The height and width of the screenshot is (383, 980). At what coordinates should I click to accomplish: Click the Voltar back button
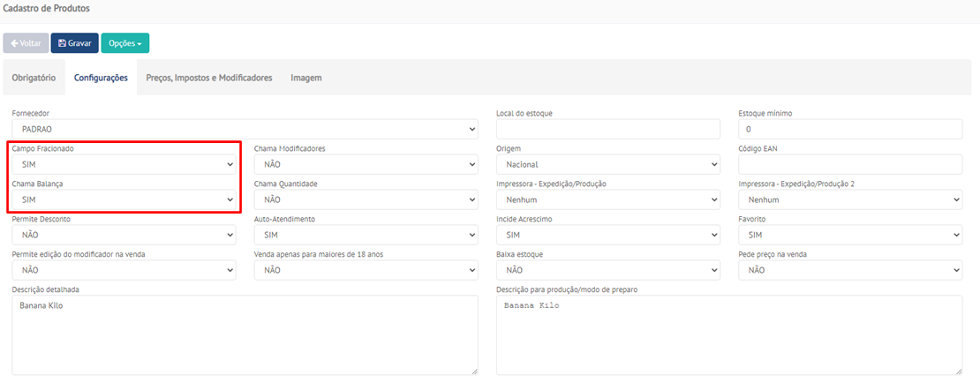(26, 43)
